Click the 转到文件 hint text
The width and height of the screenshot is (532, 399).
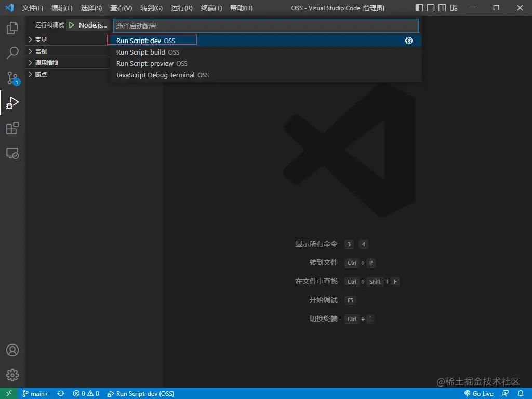(323, 262)
